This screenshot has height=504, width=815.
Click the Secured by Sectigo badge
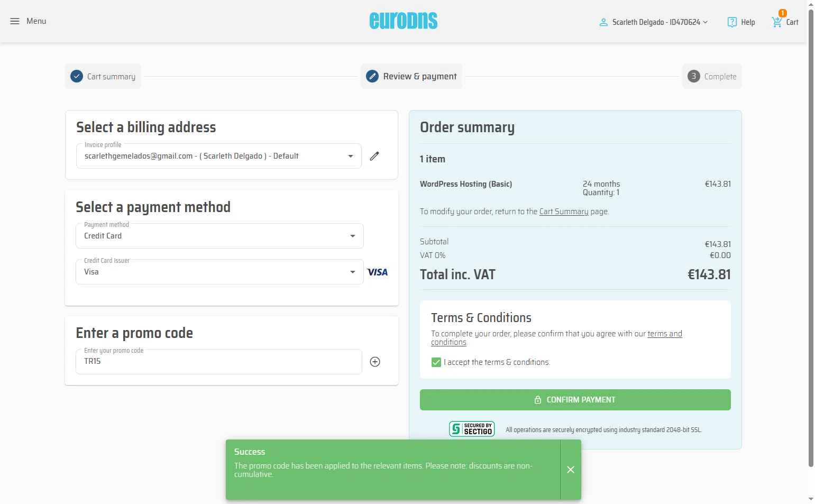pyautogui.click(x=472, y=429)
